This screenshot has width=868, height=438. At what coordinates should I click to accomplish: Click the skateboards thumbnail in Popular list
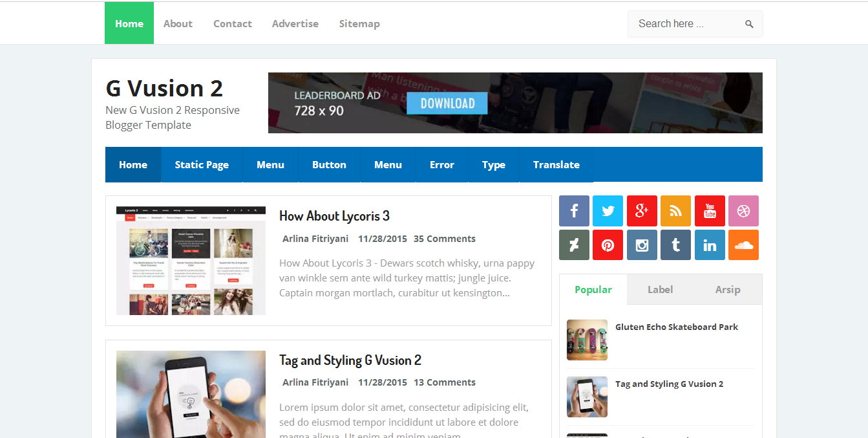[587, 340]
